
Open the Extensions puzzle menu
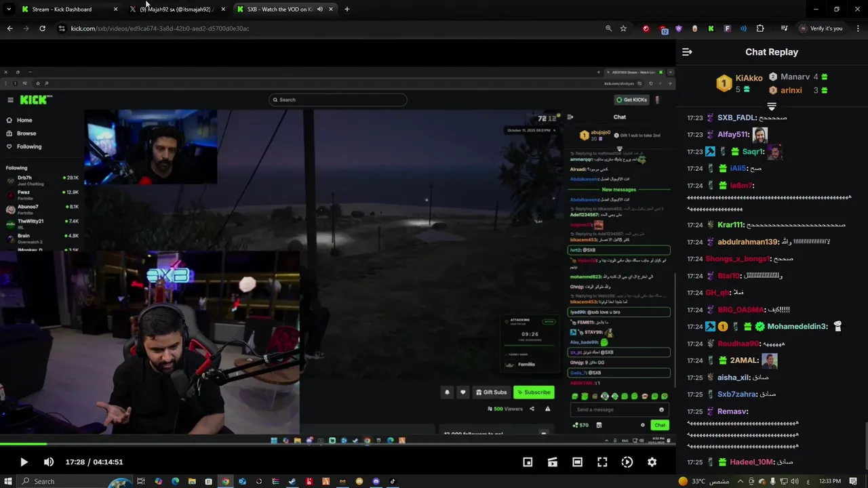(x=760, y=28)
